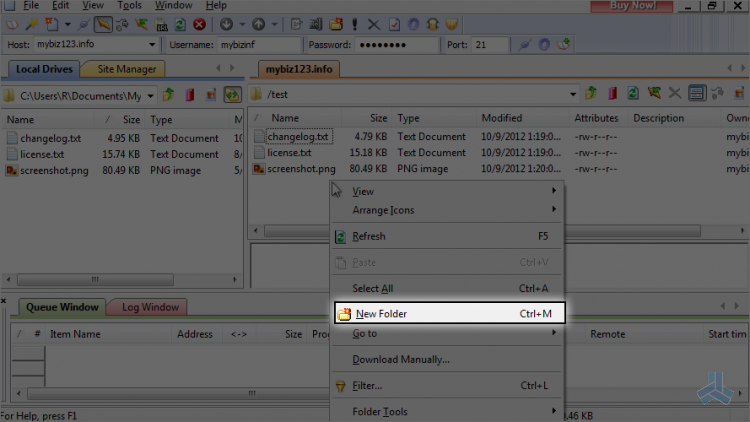Switch to the Queue Window tab

pyautogui.click(x=62, y=307)
